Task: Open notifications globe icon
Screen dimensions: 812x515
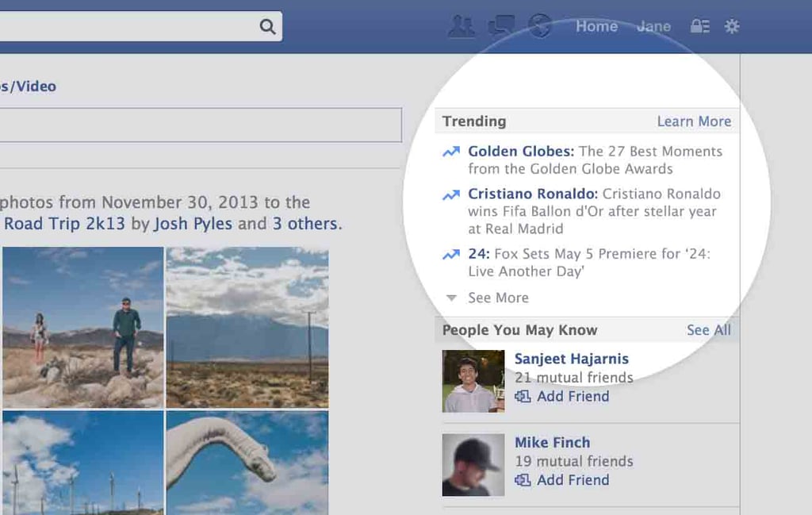Action: (x=539, y=25)
